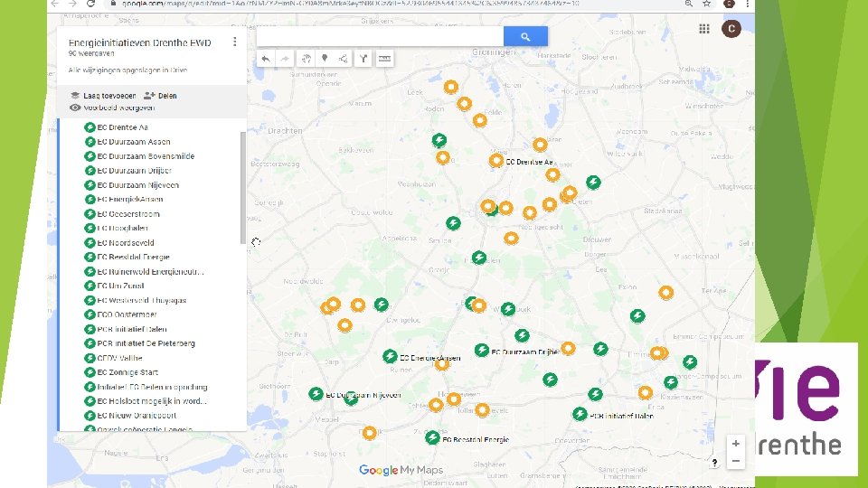Click green marker for EC EnergiekAnsen on map
Image resolution: width=868 pixels, height=488 pixels.
pos(390,356)
